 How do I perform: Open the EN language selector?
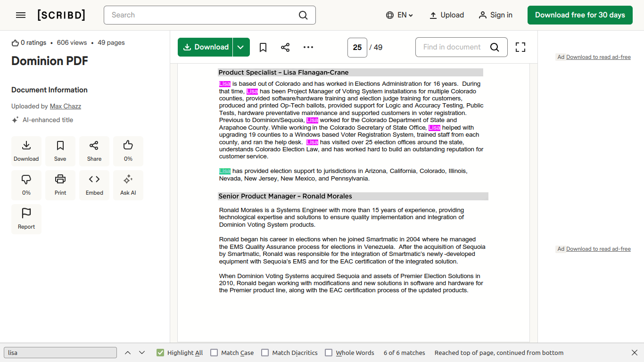[x=399, y=15]
